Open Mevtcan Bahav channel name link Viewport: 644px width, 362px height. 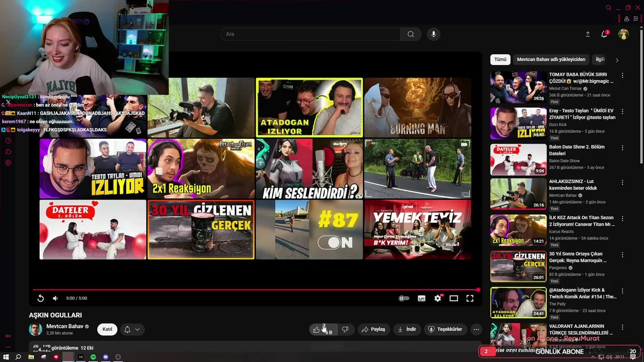(65, 326)
